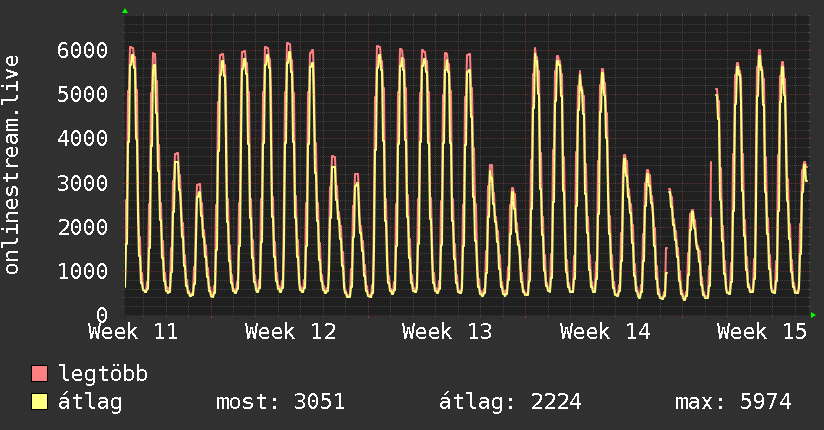Click the 3000 y-axis value
The image size is (824, 430).
[83, 183]
